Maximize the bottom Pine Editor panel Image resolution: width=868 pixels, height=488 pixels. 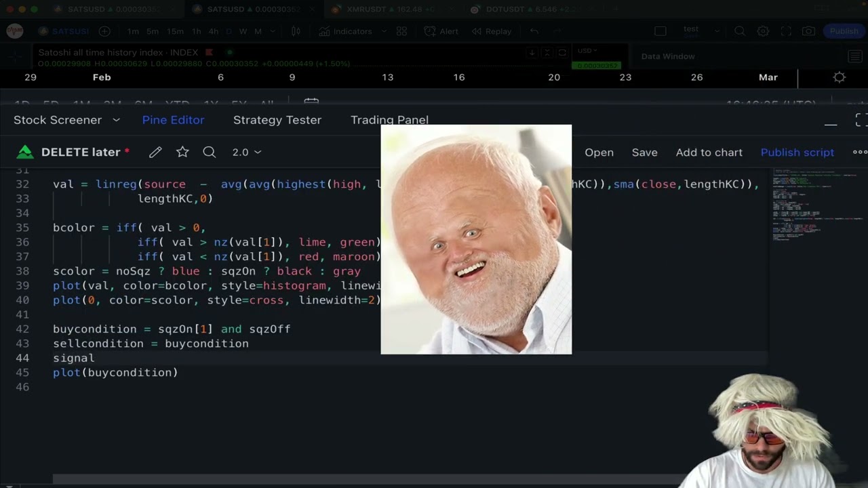(x=861, y=120)
